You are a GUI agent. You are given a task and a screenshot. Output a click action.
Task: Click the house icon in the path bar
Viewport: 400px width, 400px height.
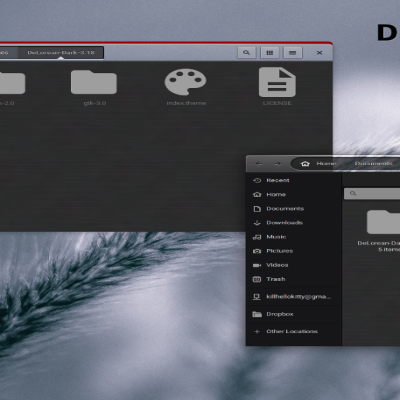[x=305, y=163]
